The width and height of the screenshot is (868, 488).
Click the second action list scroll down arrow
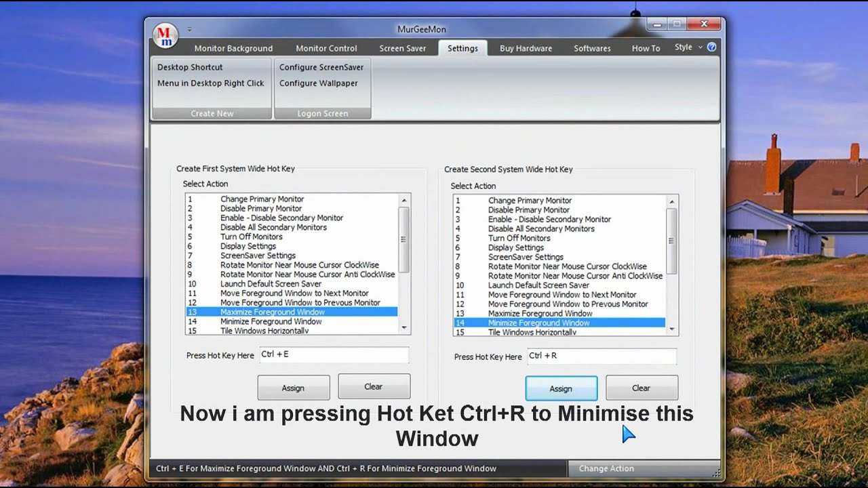pyautogui.click(x=672, y=329)
